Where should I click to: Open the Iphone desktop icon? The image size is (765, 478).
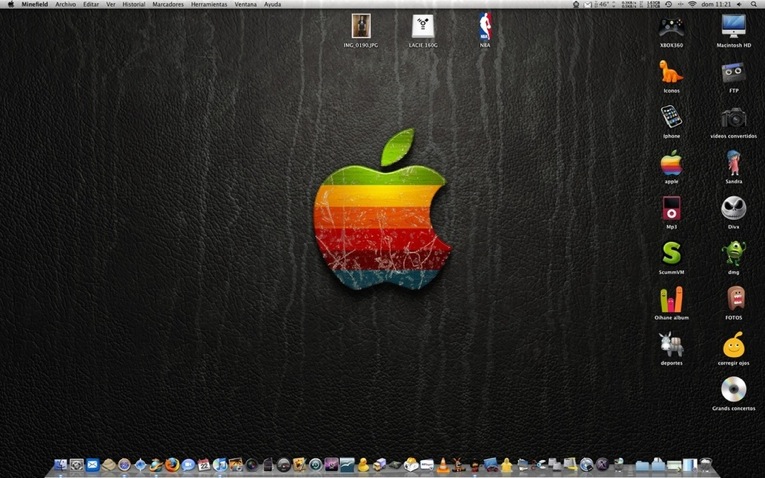(x=671, y=116)
